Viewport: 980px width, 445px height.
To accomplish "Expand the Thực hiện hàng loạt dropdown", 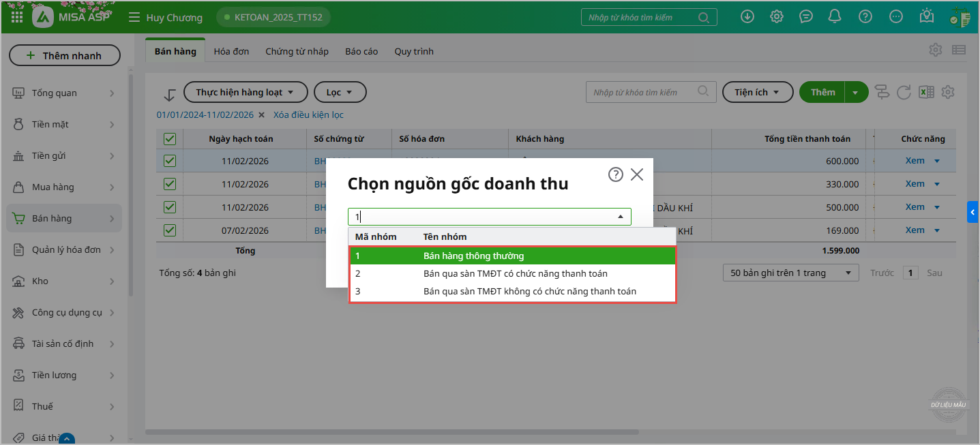I will (x=246, y=92).
